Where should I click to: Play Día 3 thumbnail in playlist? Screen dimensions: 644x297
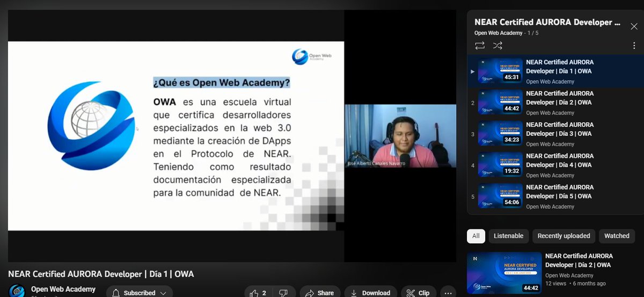tap(500, 133)
